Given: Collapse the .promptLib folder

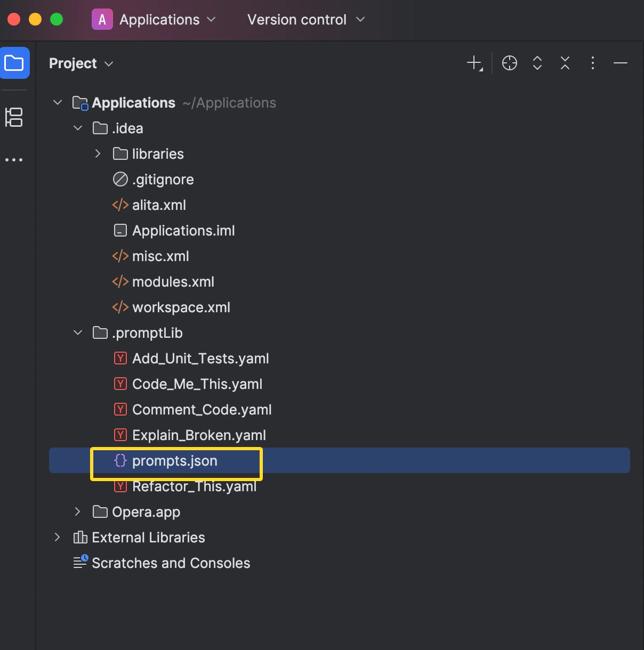Looking at the screenshot, I should tap(78, 332).
